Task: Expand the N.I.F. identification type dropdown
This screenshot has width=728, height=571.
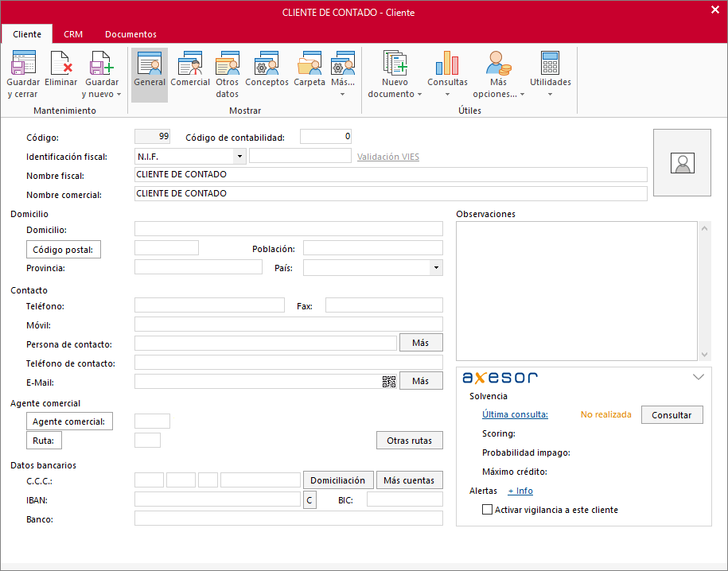Action: [x=239, y=157]
